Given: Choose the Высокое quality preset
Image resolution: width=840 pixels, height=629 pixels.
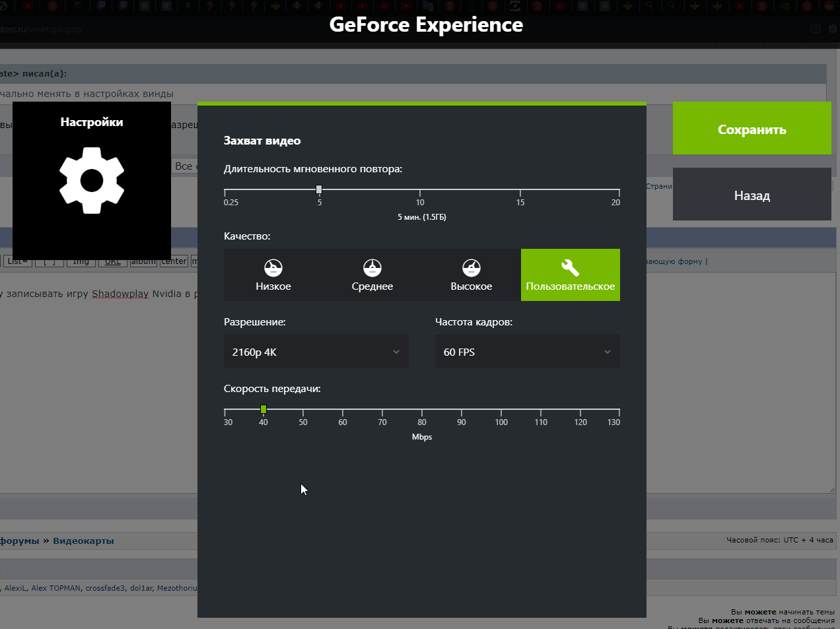Looking at the screenshot, I should [x=472, y=275].
